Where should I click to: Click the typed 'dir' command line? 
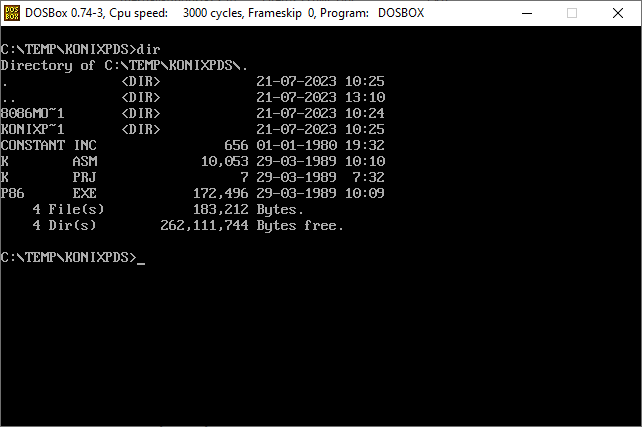pyautogui.click(x=81, y=50)
